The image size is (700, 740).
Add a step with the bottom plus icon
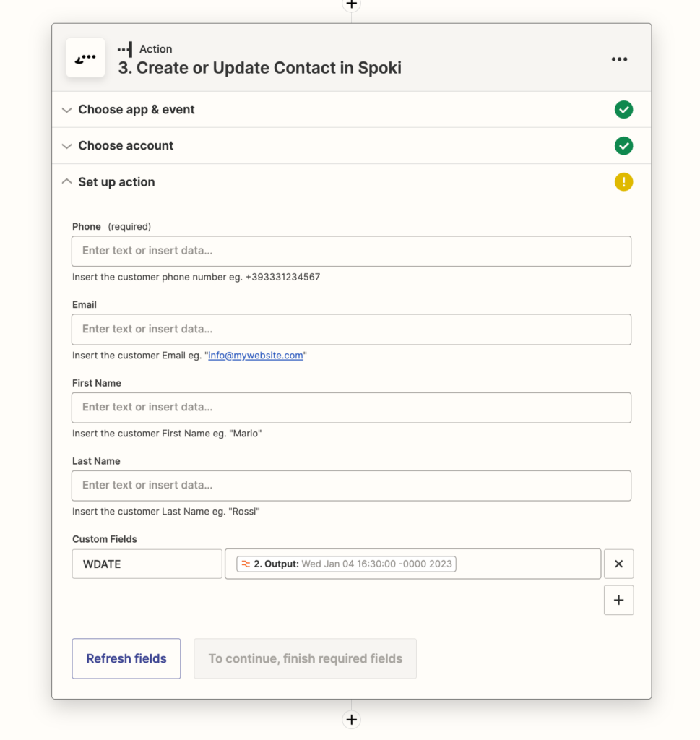point(351,720)
